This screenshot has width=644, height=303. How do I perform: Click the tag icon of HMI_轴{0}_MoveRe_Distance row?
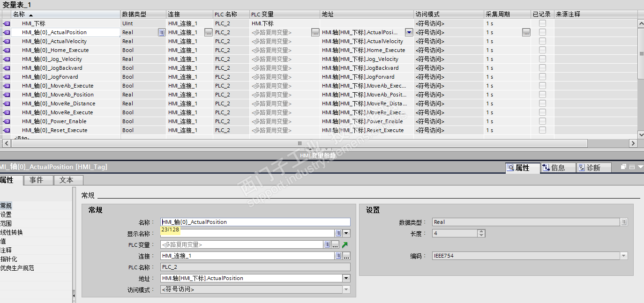pos(6,103)
